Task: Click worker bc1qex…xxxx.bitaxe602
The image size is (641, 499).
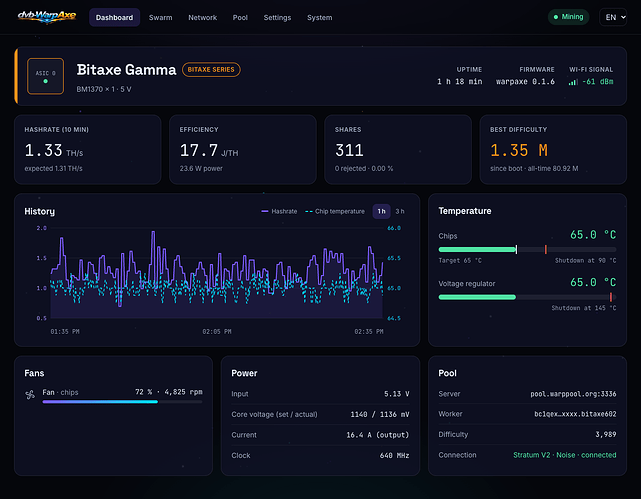Action: pyautogui.click(x=575, y=414)
